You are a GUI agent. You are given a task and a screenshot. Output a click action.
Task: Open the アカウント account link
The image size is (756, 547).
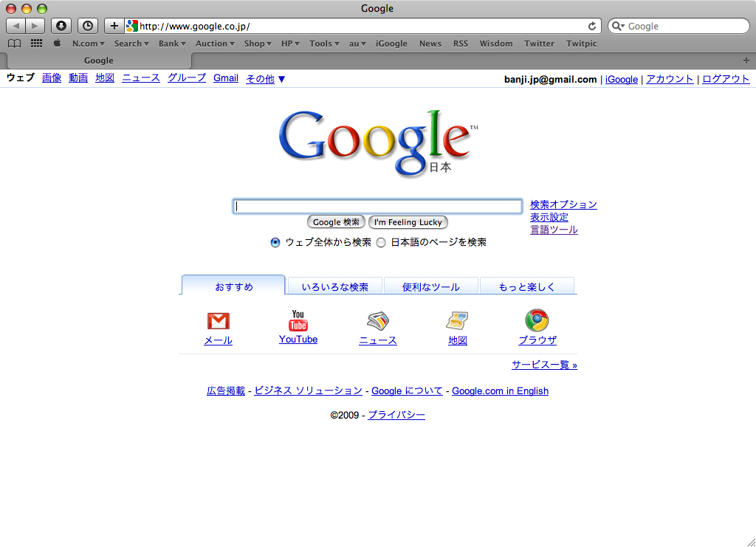pos(670,79)
